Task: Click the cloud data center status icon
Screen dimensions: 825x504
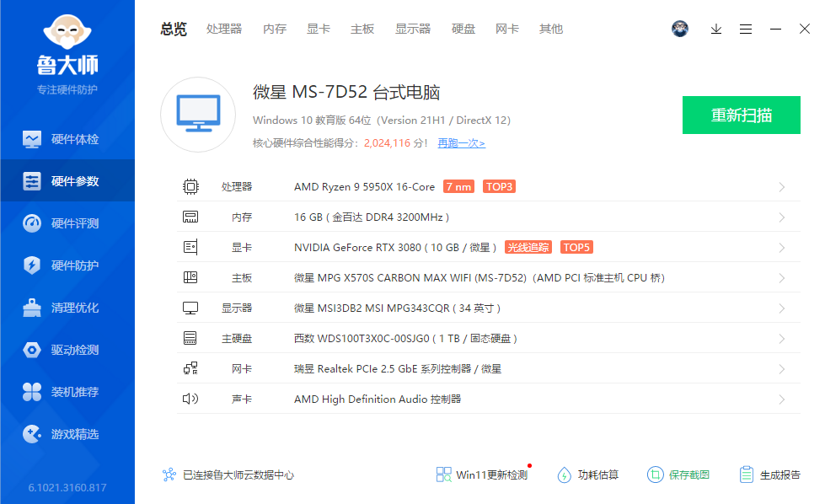Action: point(169,475)
